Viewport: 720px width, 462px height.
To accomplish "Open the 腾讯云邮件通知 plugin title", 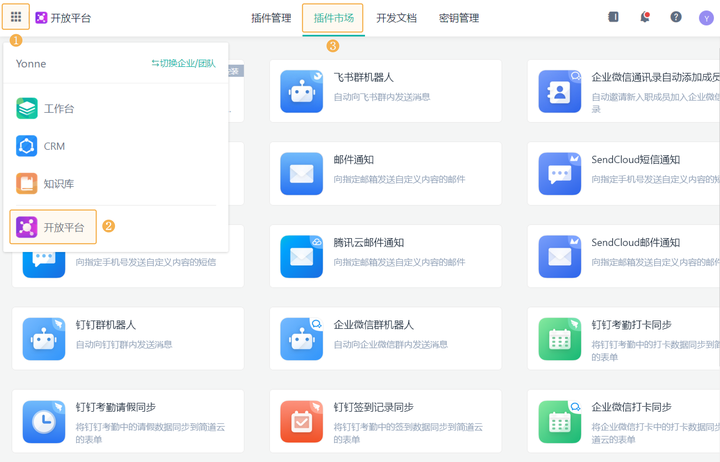I will coord(369,242).
